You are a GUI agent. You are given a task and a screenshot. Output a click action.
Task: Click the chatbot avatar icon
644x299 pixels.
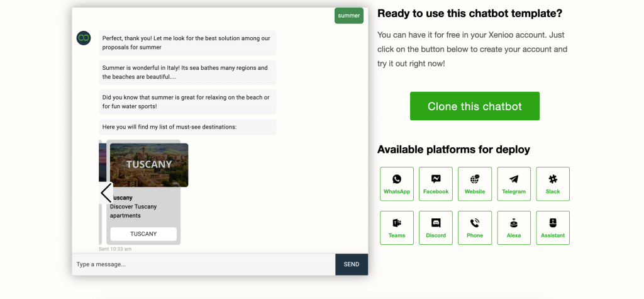click(84, 38)
